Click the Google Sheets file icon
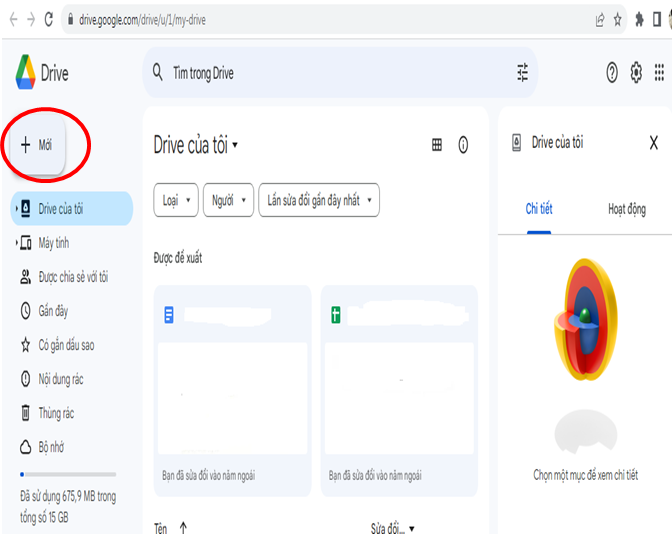The image size is (672, 534). [x=336, y=315]
